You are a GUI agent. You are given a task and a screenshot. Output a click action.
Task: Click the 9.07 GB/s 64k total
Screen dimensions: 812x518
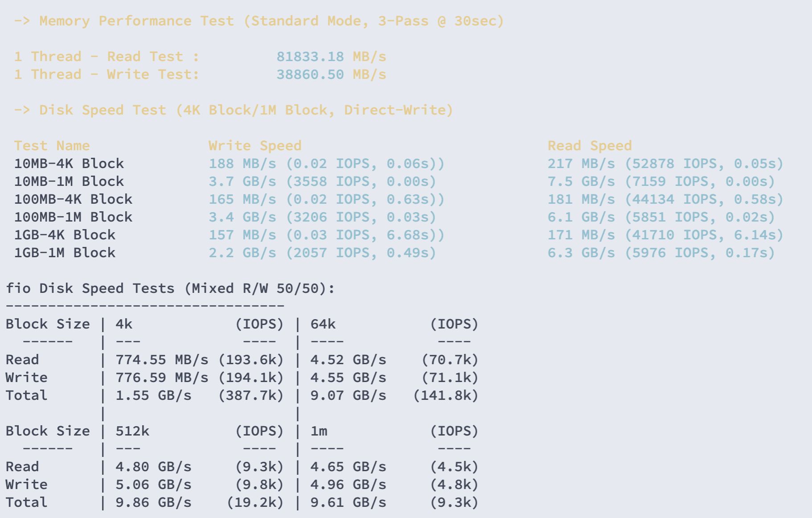click(x=348, y=395)
